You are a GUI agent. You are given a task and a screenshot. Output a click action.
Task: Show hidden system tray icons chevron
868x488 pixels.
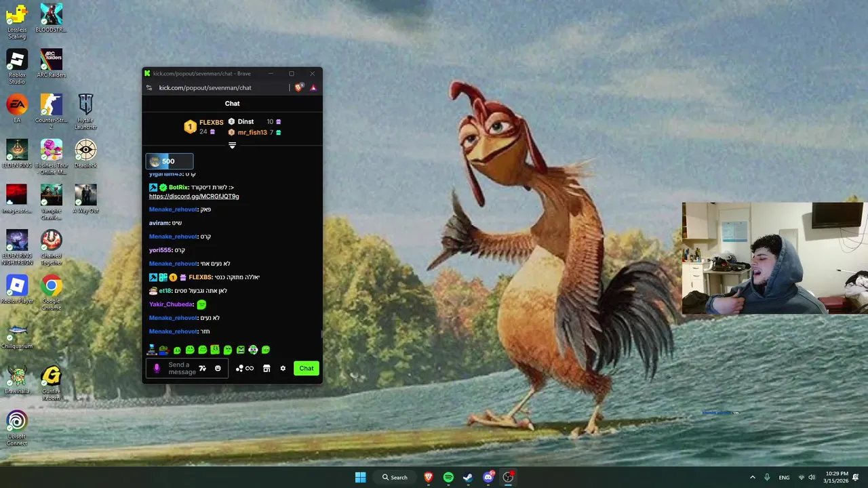click(x=752, y=477)
